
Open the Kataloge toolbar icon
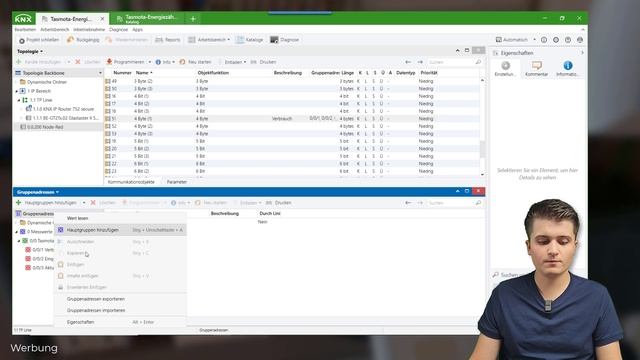pos(240,40)
